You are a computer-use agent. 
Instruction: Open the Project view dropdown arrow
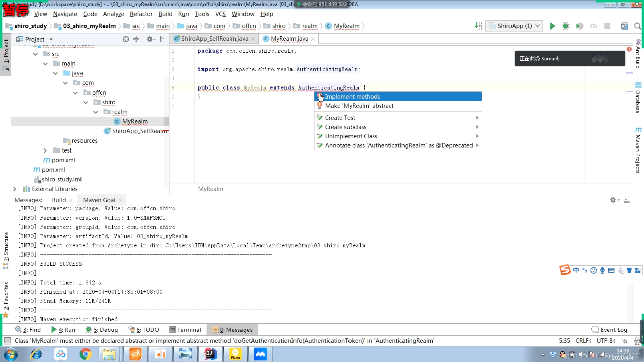(51, 39)
